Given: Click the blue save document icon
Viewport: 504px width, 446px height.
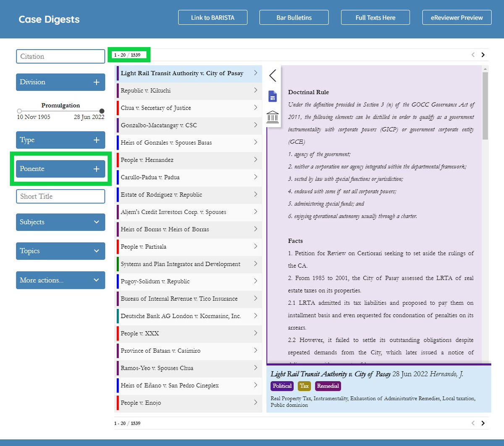Looking at the screenshot, I should pos(273,96).
